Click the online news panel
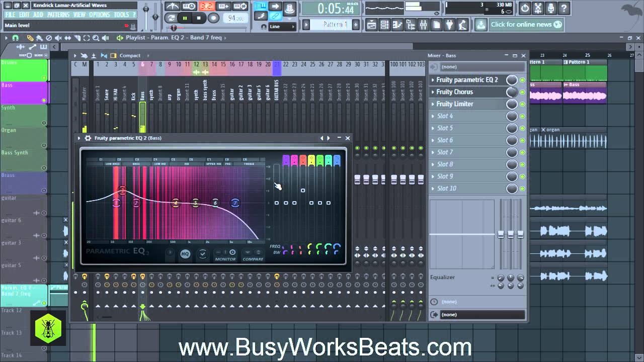Image resolution: width=644 pixels, height=362 pixels. [526, 25]
